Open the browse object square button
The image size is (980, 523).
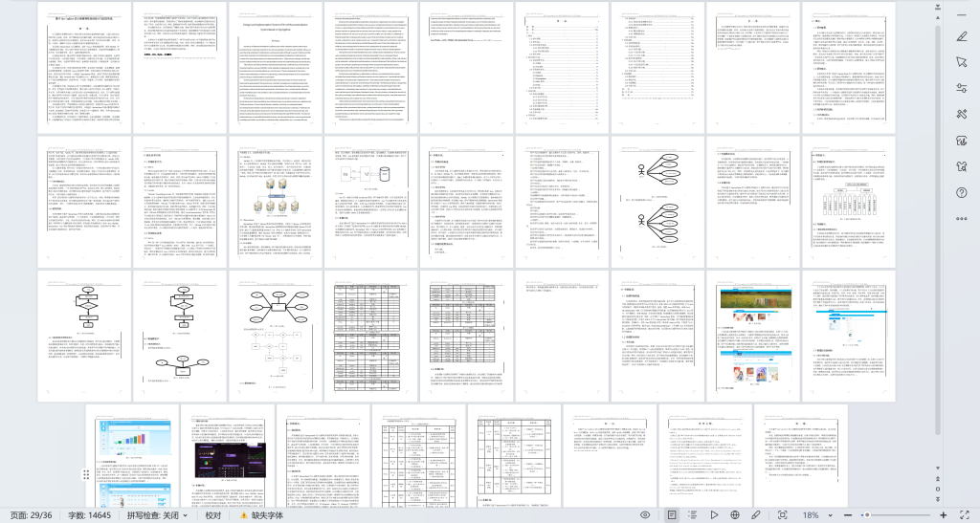[x=938, y=490]
